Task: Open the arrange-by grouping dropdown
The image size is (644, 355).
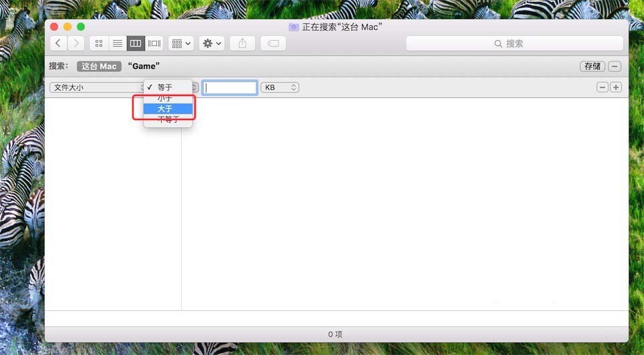Action: click(181, 43)
